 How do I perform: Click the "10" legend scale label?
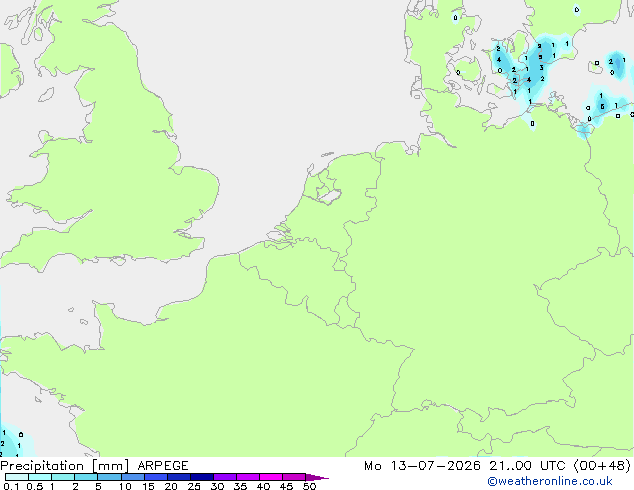click(125, 486)
